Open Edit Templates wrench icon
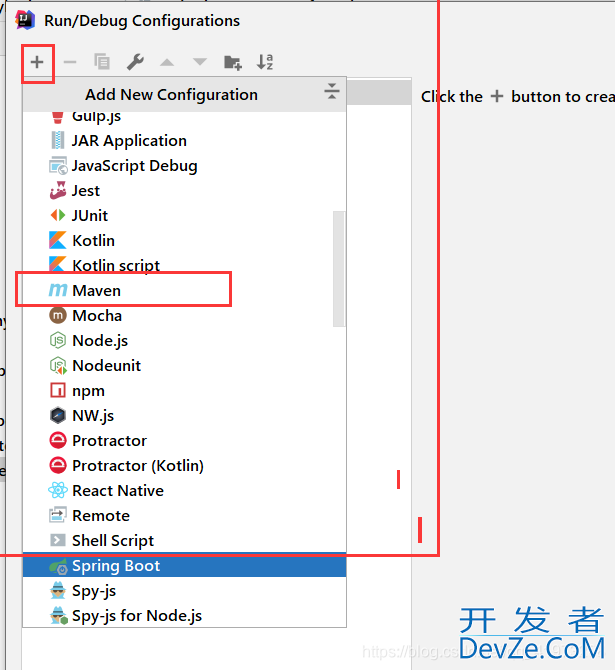Screen dimensions: 615x670 pos(135,62)
